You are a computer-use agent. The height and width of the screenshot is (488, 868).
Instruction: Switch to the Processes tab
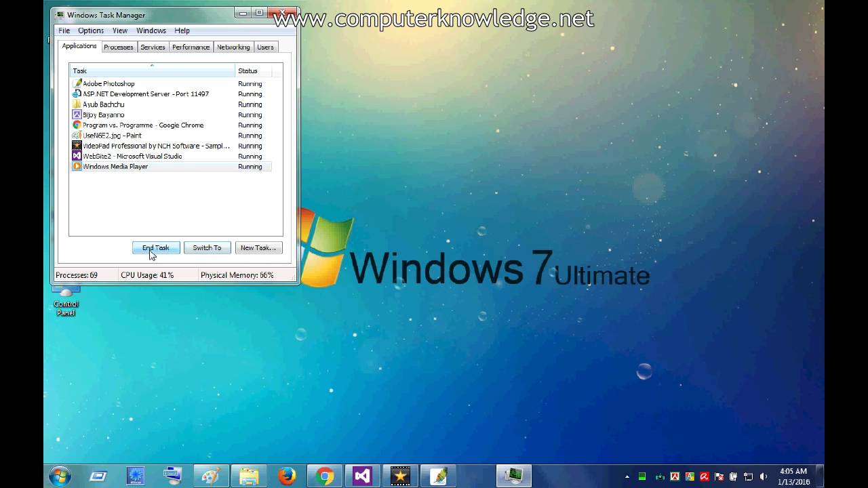click(x=119, y=47)
